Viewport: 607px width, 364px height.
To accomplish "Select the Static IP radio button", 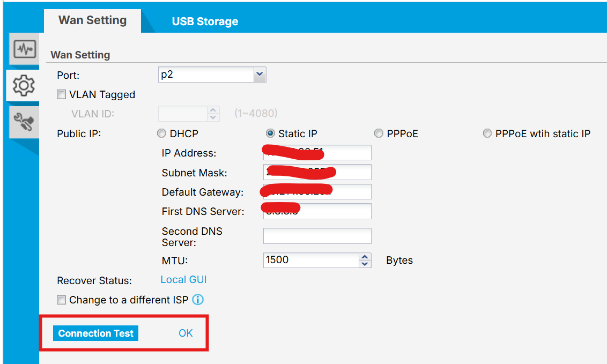I will (x=270, y=133).
